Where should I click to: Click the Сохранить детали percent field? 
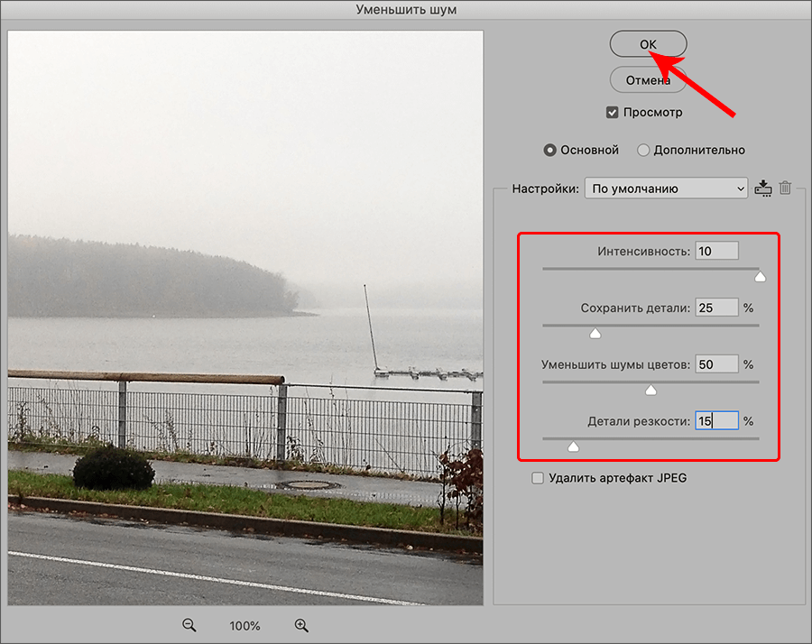(x=716, y=308)
